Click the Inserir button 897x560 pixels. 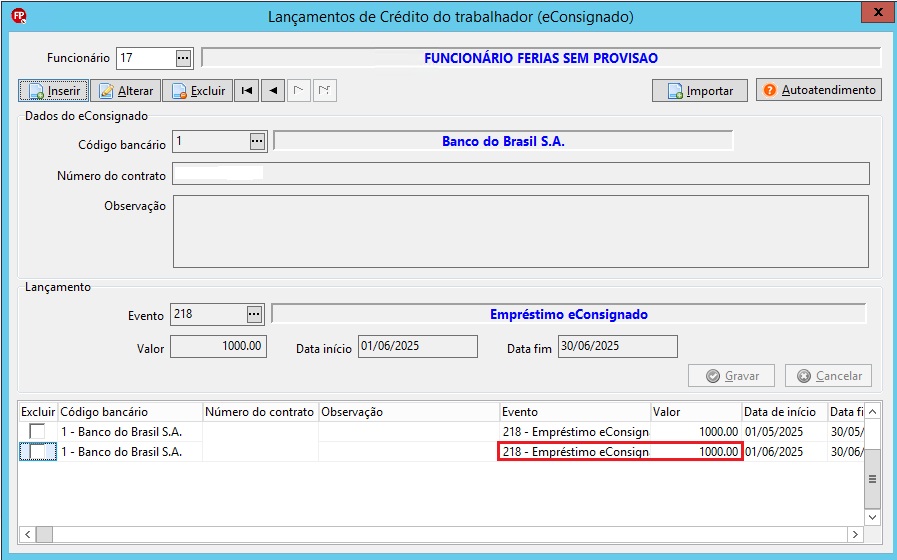pyautogui.click(x=53, y=90)
